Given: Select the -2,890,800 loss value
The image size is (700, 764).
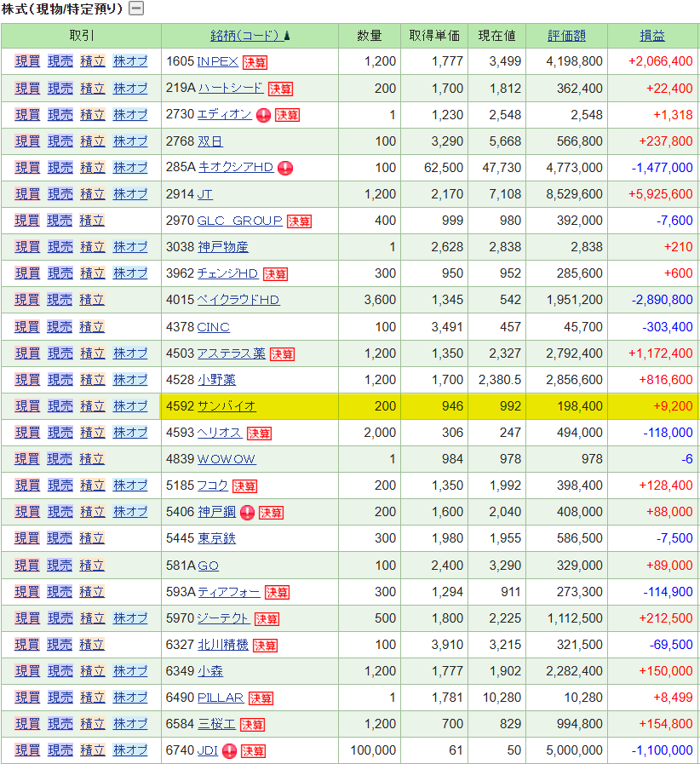Looking at the screenshot, I should click(662, 300).
